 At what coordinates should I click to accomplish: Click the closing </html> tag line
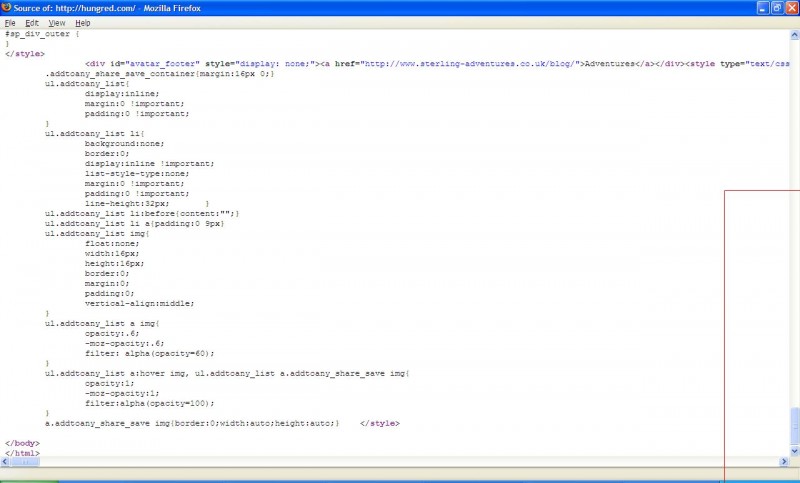[x=22, y=453]
